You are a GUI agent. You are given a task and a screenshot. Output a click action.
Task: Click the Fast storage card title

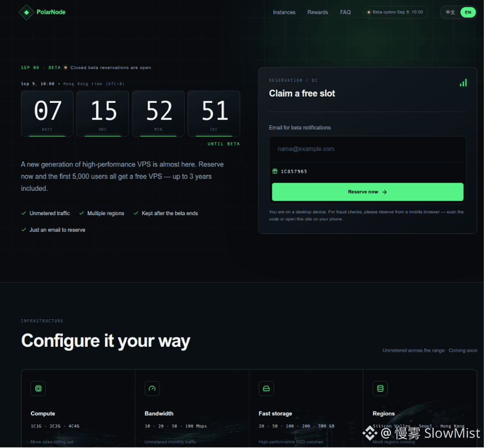(x=275, y=414)
